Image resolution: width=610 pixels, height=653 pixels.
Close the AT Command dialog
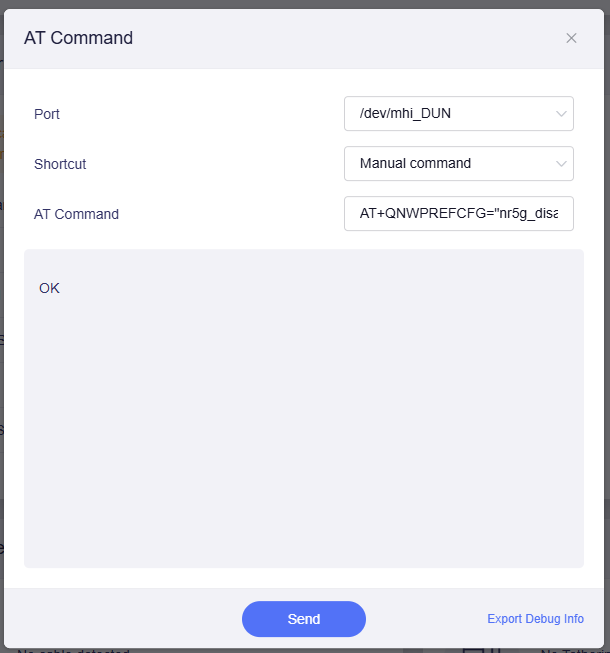[571, 38]
